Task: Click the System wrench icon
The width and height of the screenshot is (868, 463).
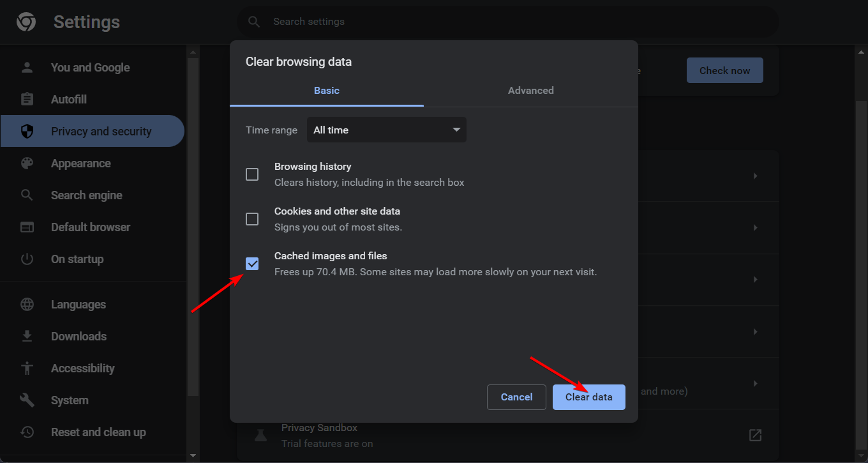Action: coord(27,400)
